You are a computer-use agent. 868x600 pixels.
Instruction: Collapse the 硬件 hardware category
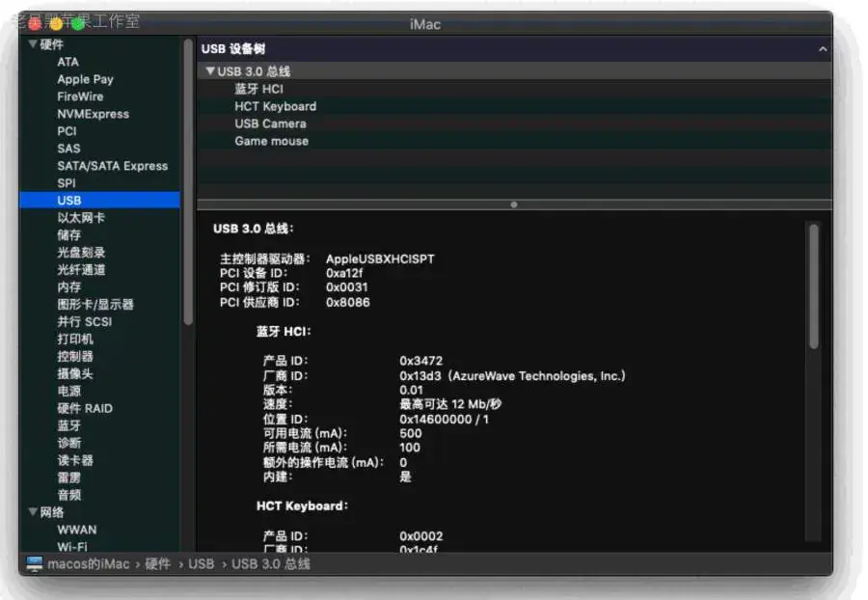point(33,43)
